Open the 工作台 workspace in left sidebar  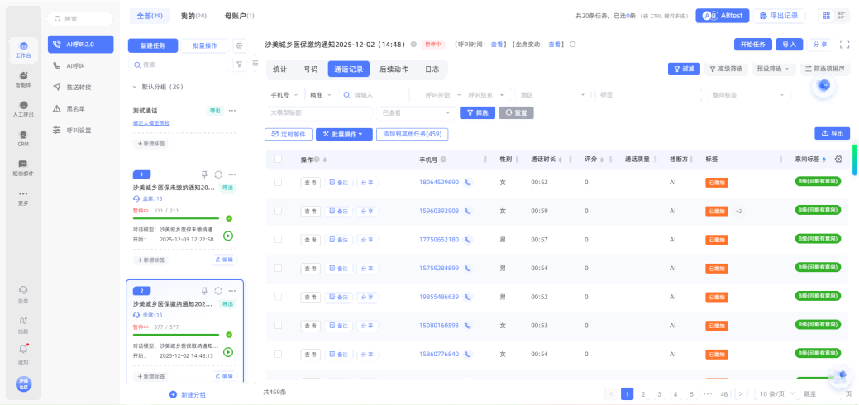click(22, 47)
